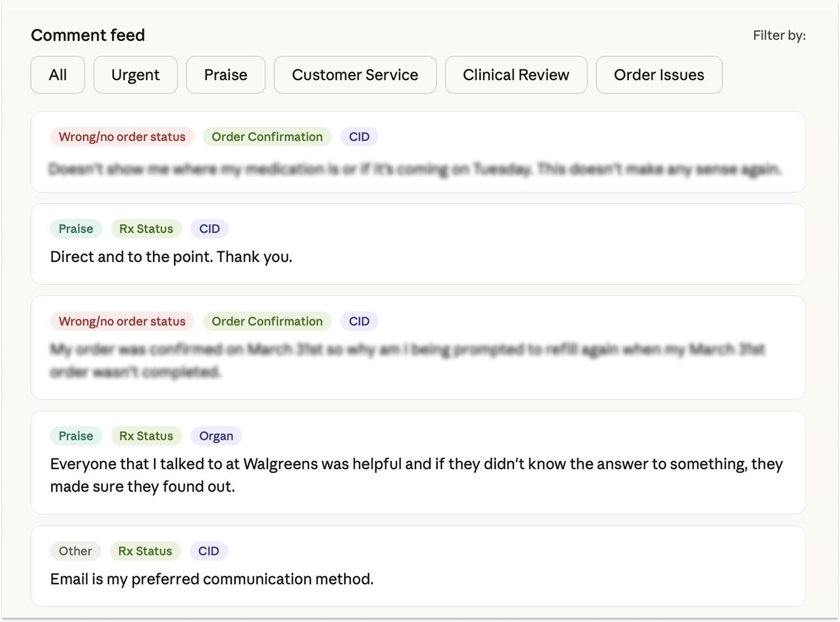Open the "Direct and to the point" comment
The width and height of the screenshot is (840, 622).
pyautogui.click(x=171, y=257)
